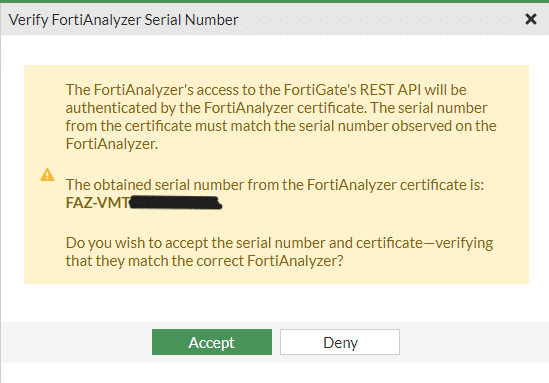Click the blacked-out serial number redaction
Screen dimensions: 549x383
[x=175, y=203]
